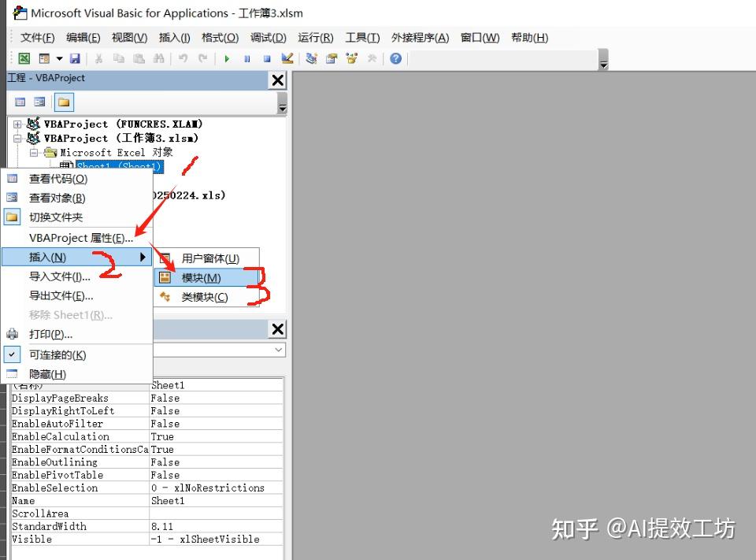This screenshot has width=756, height=560.
Task: Collapse VBAProject (工作簿3.xlsm) tree node
Action: 17,139
